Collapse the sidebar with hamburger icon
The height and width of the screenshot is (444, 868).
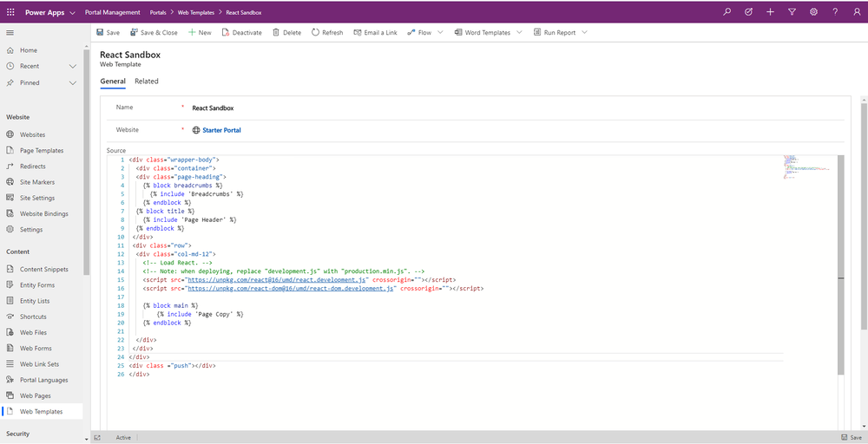tap(10, 33)
